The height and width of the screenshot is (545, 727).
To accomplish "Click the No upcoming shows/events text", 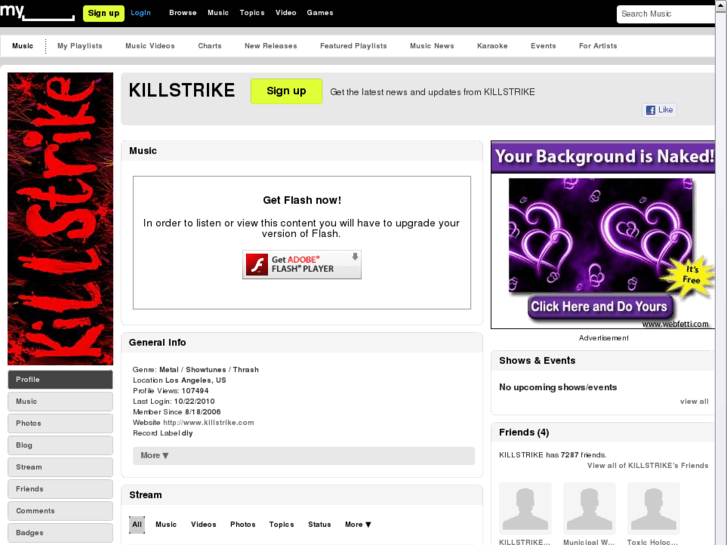I will [558, 387].
